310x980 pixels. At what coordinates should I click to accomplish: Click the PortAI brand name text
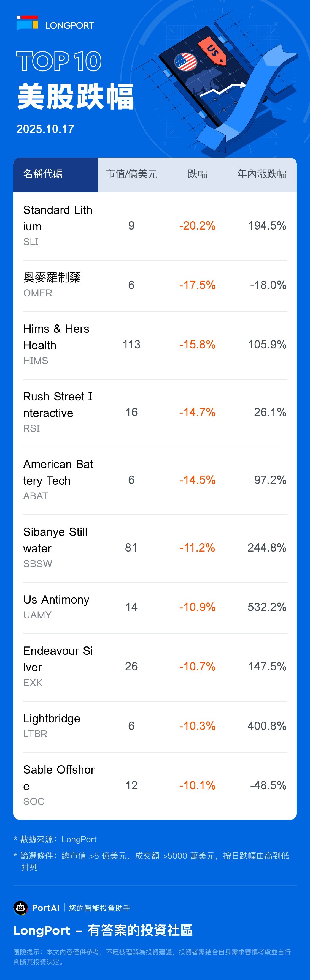click(x=46, y=908)
